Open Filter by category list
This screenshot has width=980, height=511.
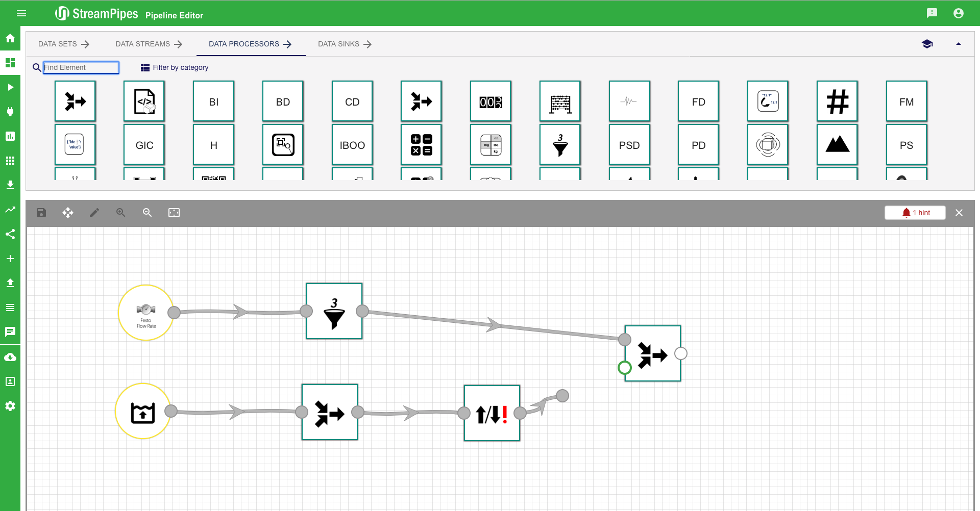pos(175,67)
